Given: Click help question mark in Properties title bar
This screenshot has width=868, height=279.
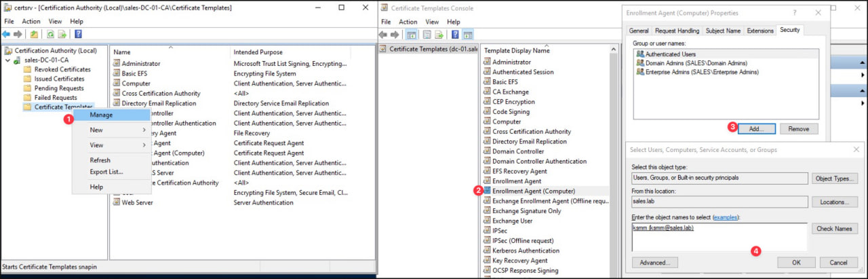Looking at the screenshot, I should click(x=795, y=12).
